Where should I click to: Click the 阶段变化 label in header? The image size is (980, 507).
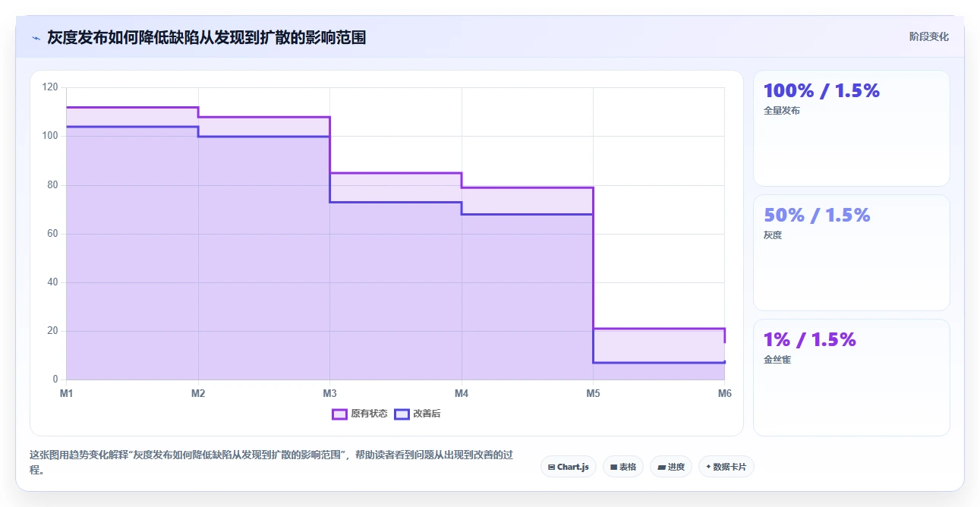pos(929,36)
